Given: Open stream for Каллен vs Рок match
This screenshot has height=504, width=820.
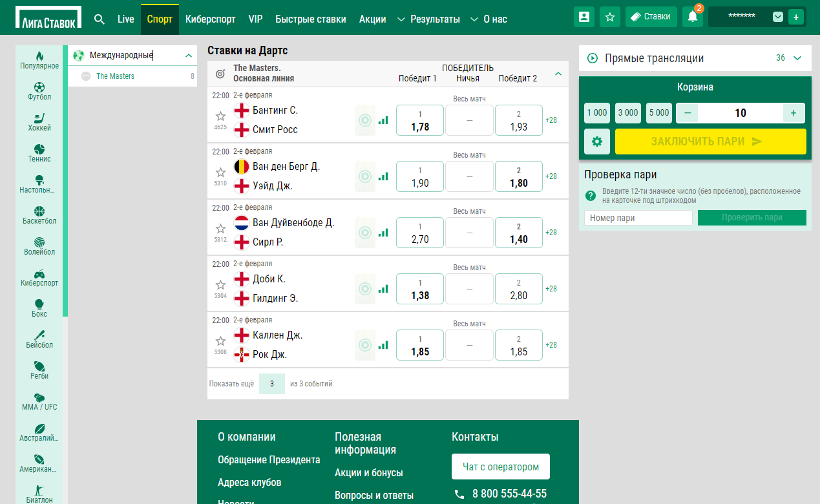Looking at the screenshot, I should click(365, 345).
